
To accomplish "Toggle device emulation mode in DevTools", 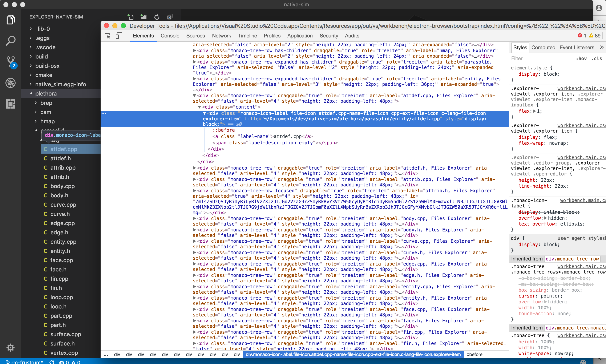I will click(119, 36).
